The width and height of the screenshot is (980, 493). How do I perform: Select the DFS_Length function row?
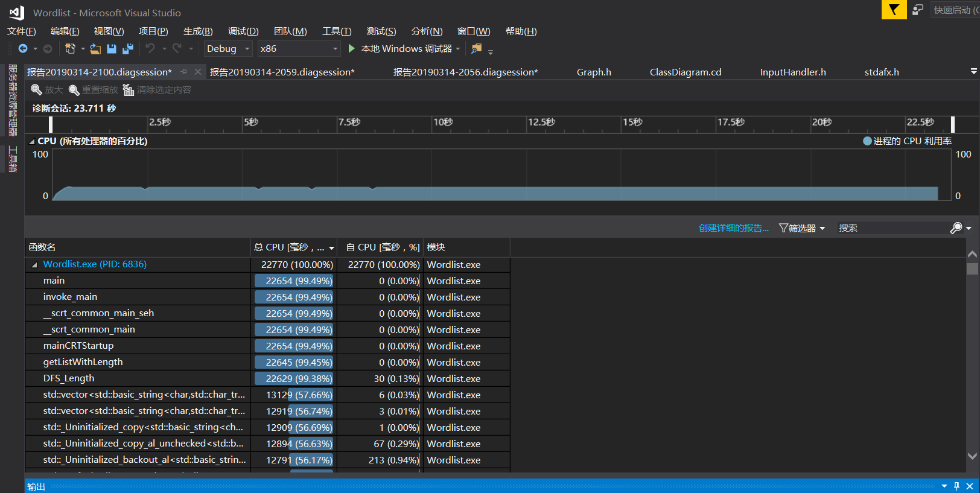(x=267, y=378)
